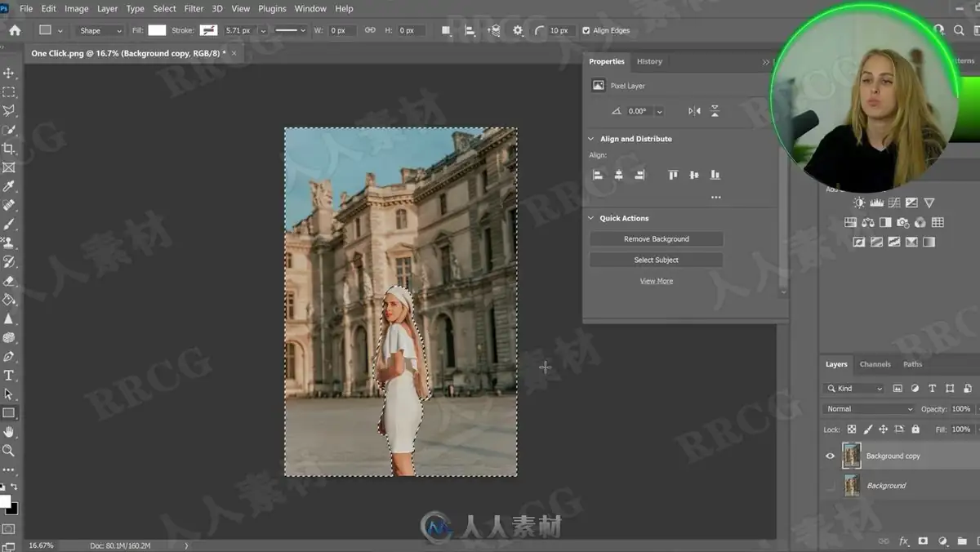Select the Path Selection tool

[x=9, y=394]
